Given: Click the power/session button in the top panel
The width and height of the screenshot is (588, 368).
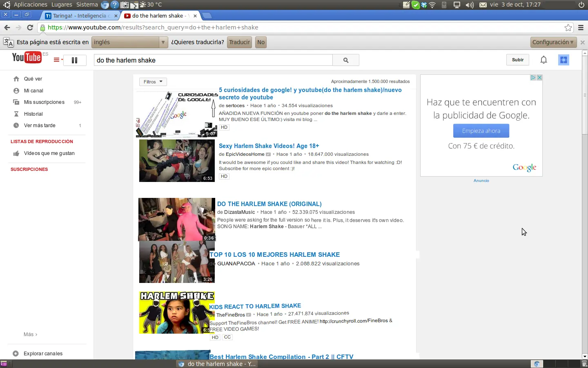Looking at the screenshot, I should click(x=581, y=5).
